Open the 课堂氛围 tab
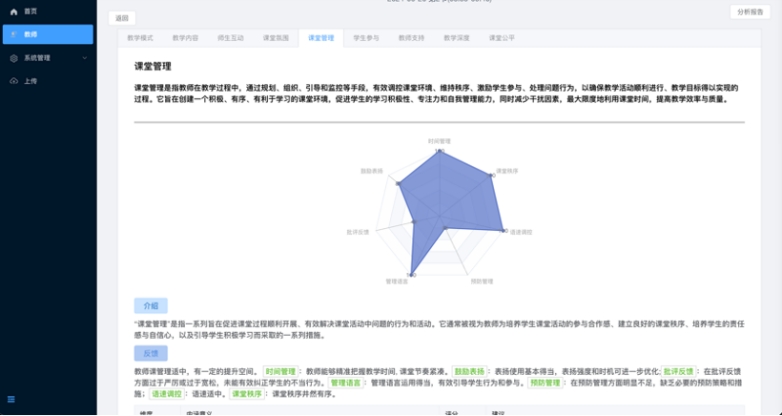The image size is (782, 416). [275, 37]
